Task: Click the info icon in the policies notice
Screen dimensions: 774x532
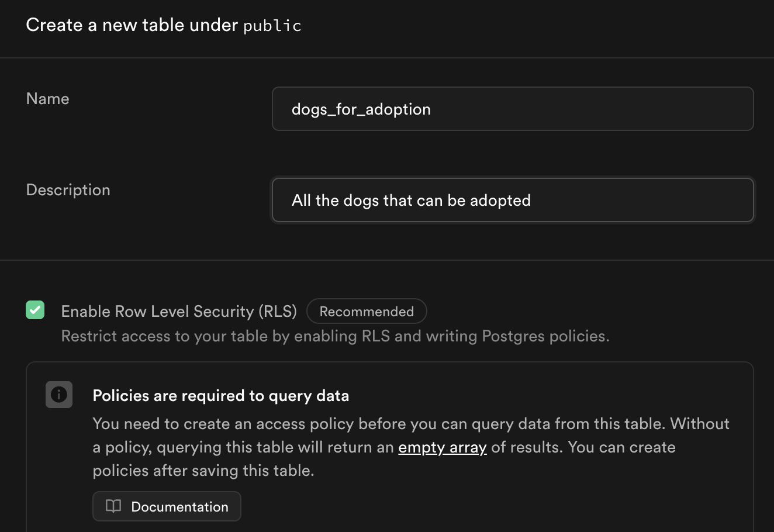Action: (x=58, y=395)
